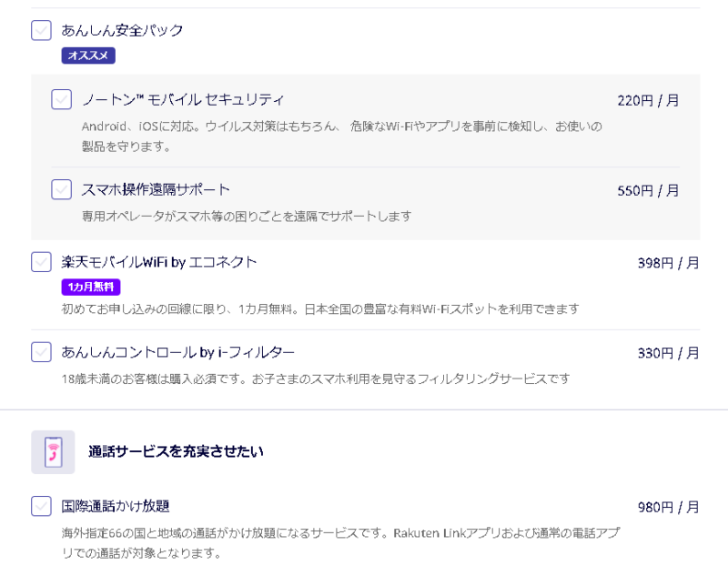728x576 pixels.
Task: Toggle あんしんコントロール by i-フィルター checkbox
Action: [x=41, y=352]
